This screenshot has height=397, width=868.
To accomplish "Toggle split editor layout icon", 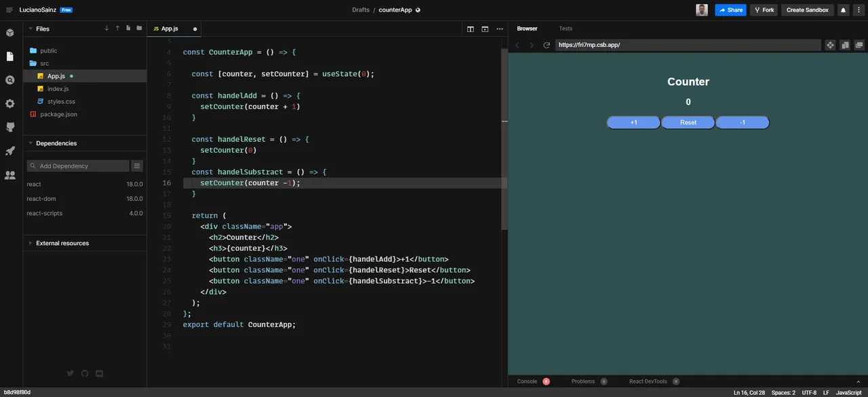I will coord(470,29).
